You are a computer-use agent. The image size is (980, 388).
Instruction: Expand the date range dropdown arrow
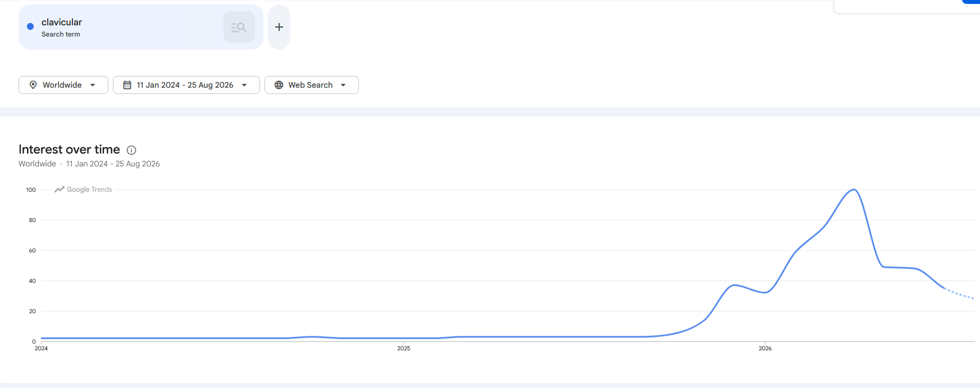(244, 85)
